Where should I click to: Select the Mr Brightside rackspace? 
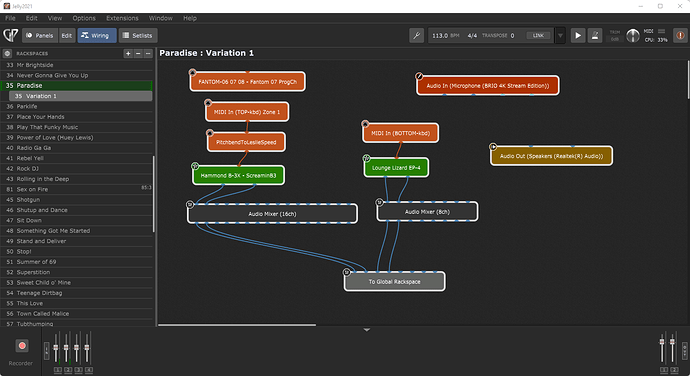77,65
